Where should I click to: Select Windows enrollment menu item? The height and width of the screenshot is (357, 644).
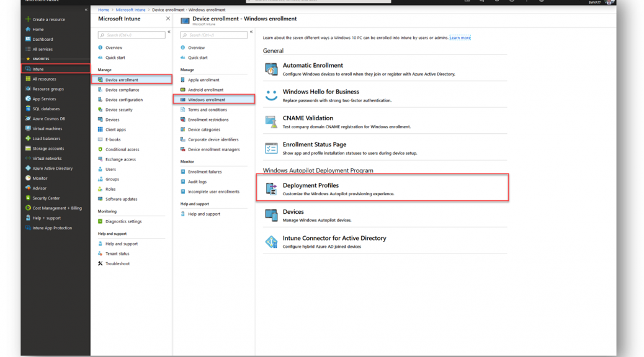[214, 99]
